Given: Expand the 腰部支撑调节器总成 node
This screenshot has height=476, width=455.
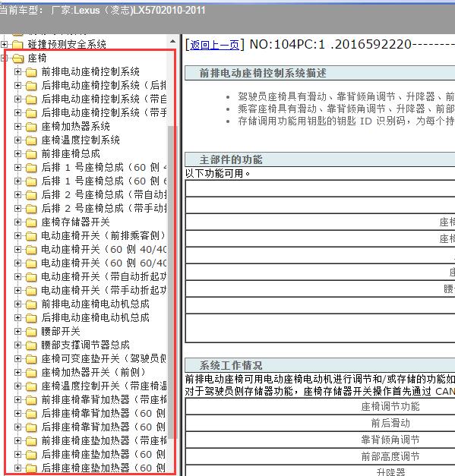Looking at the screenshot, I should pos(17,345).
